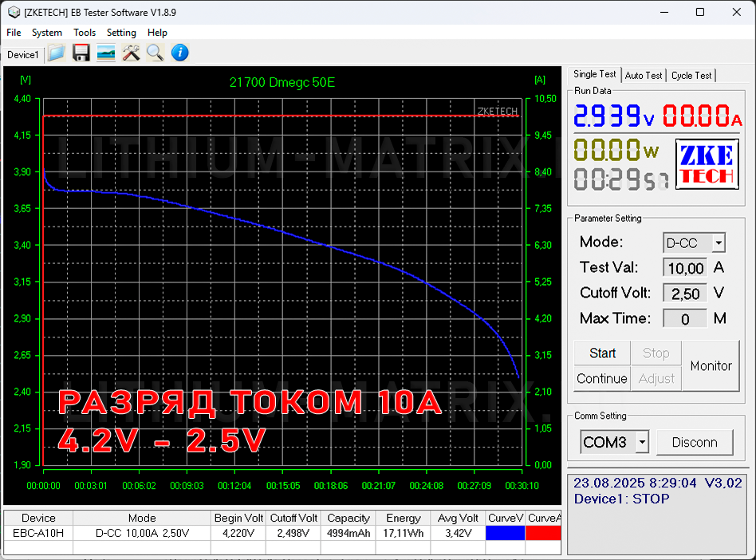Viewport: 756px width, 560px height.
Task: Click the Start button
Action: coord(602,353)
